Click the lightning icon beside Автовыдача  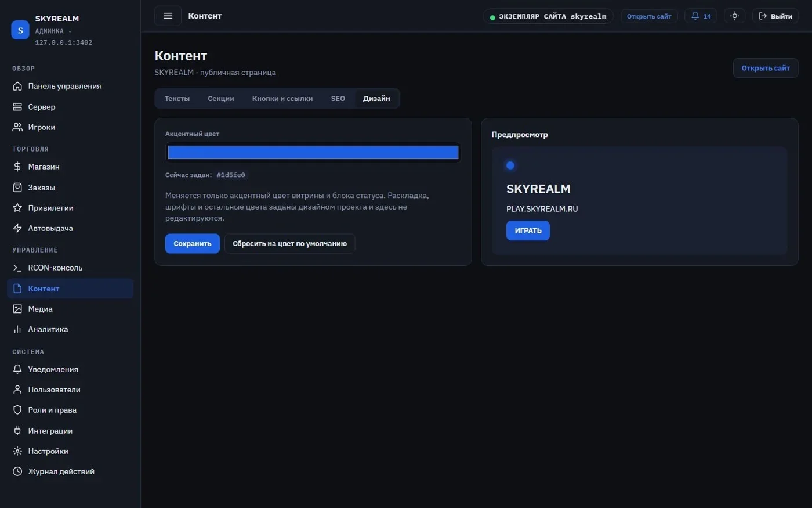(17, 228)
